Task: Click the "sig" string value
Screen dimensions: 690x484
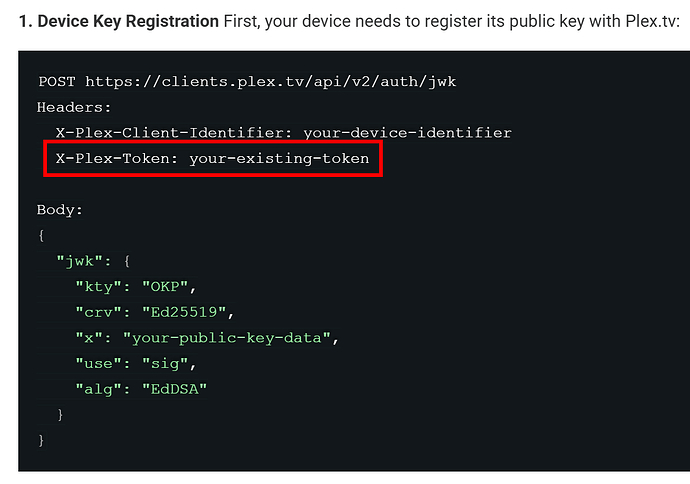Action: click(x=168, y=365)
